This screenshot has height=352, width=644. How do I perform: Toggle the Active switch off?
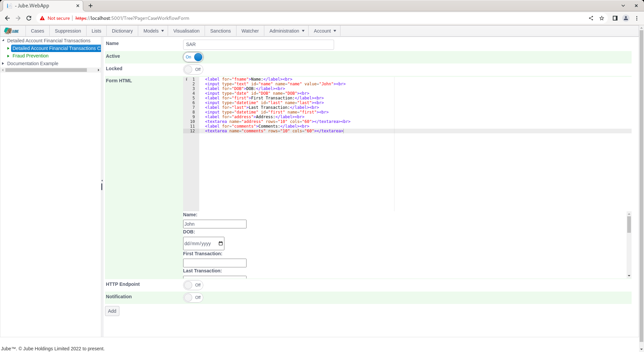(193, 57)
